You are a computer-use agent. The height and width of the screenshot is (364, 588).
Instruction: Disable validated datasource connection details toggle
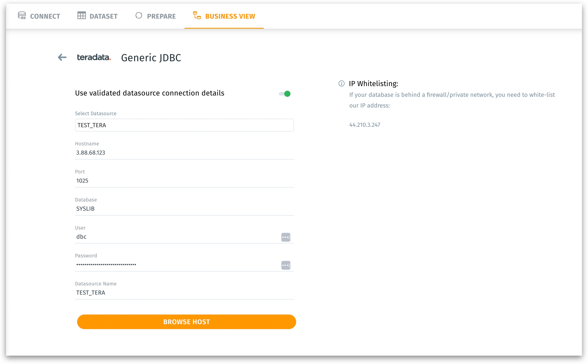point(285,94)
